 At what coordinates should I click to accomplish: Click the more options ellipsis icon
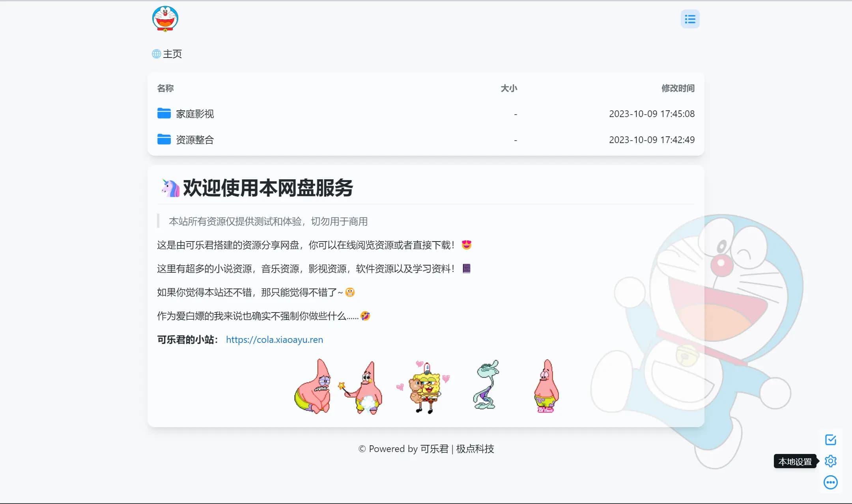(x=831, y=482)
